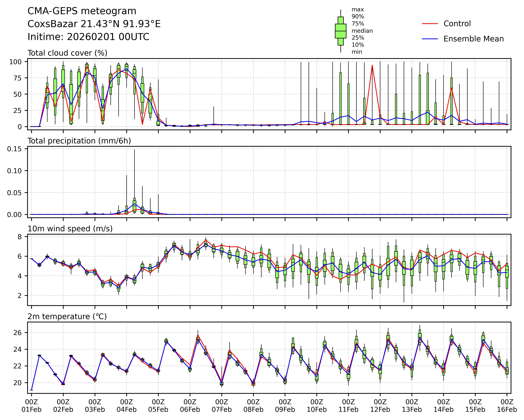Click the green box-whisker legend icon
Screen dimensions: 524x420
341,31
